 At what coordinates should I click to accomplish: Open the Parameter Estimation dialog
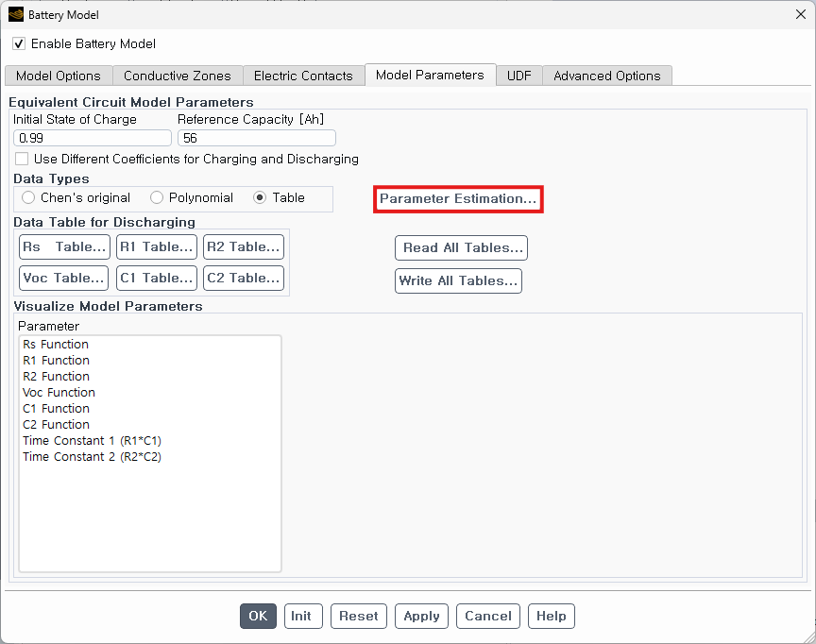[458, 199]
